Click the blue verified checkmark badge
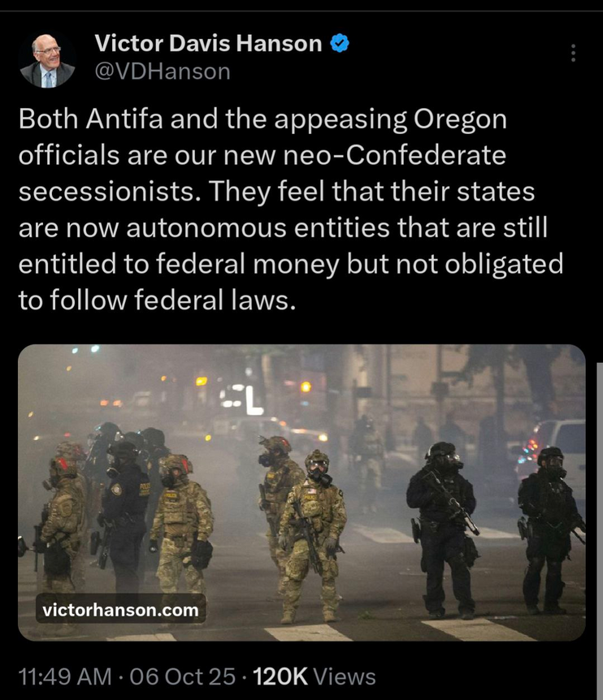 pyautogui.click(x=340, y=43)
